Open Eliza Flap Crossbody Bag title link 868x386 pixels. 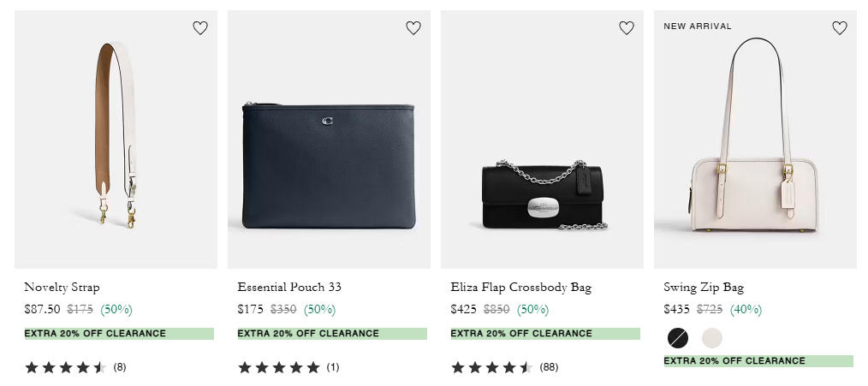[520, 287]
